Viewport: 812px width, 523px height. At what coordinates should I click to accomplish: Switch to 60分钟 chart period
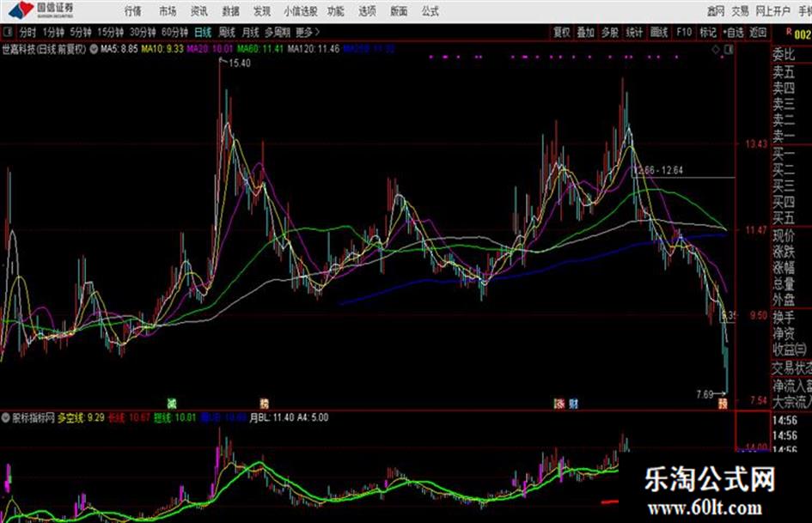pyautogui.click(x=174, y=32)
